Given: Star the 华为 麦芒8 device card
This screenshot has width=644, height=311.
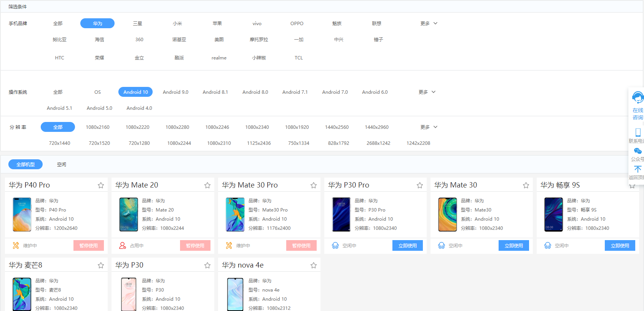Looking at the screenshot, I should pyautogui.click(x=101, y=265).
